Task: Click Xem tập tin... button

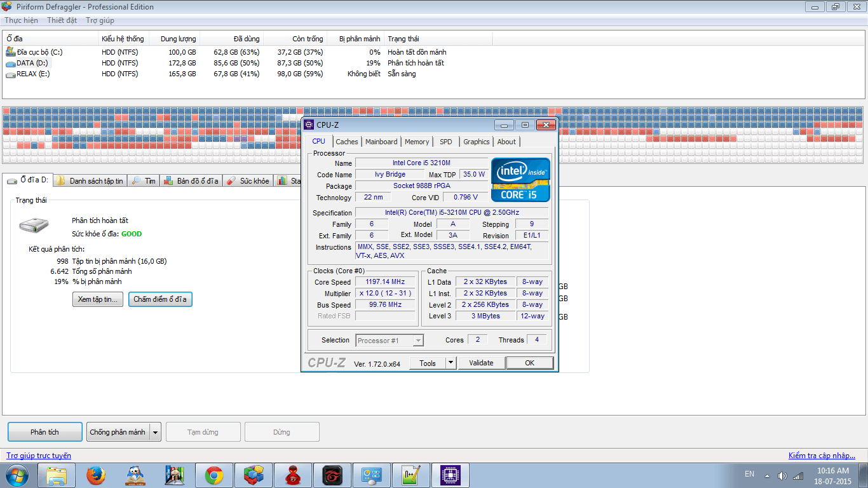Action: 98,299
